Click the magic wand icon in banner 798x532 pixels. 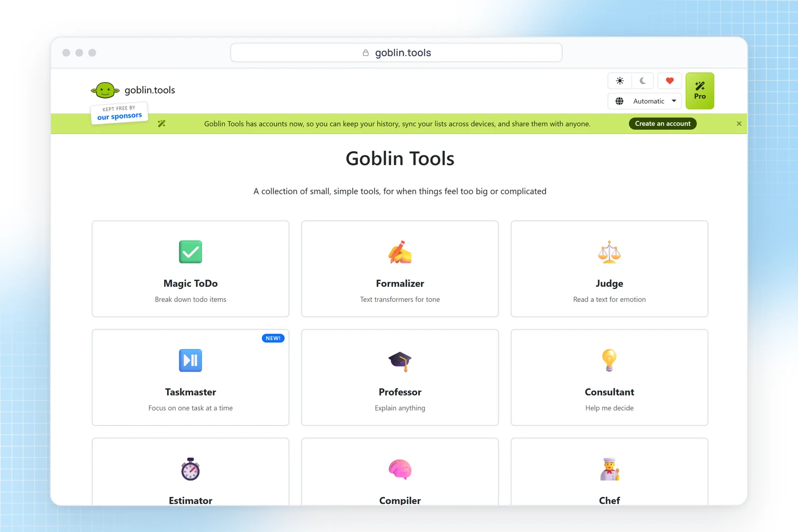click(162, 124)
